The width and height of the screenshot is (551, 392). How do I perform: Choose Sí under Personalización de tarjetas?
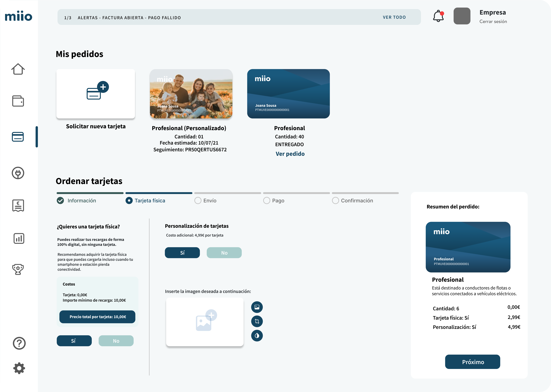(182, 253)
